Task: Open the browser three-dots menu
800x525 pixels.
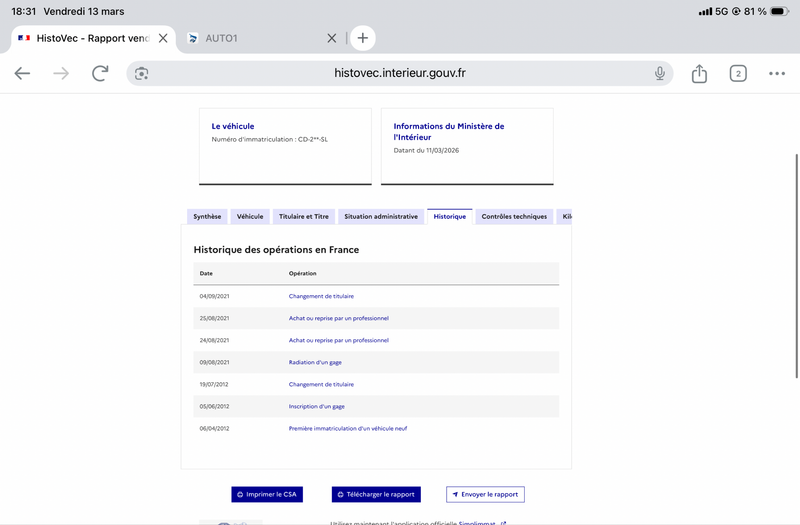Action: click(x=777, y=73)
